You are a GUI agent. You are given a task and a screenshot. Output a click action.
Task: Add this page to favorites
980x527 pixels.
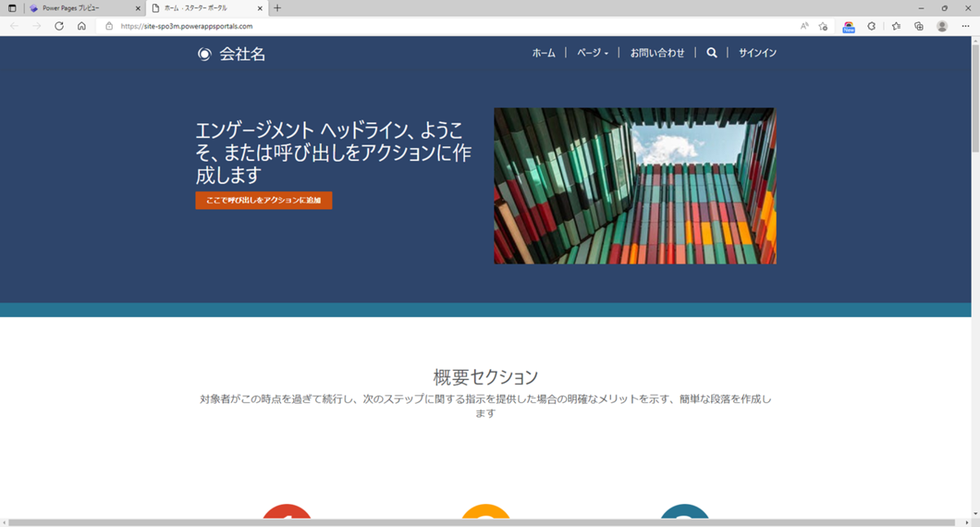coord(823,26)
